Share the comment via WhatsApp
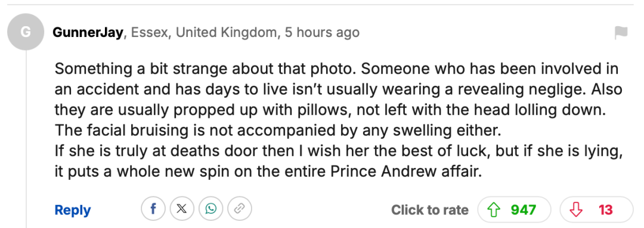The image size is (644, 228). 210,209
